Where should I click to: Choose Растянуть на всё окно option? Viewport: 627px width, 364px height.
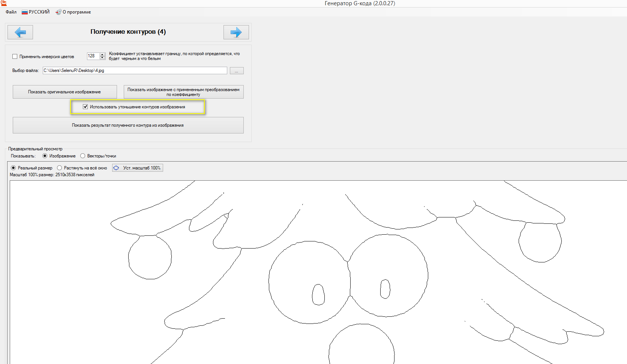tap(60, 168)
